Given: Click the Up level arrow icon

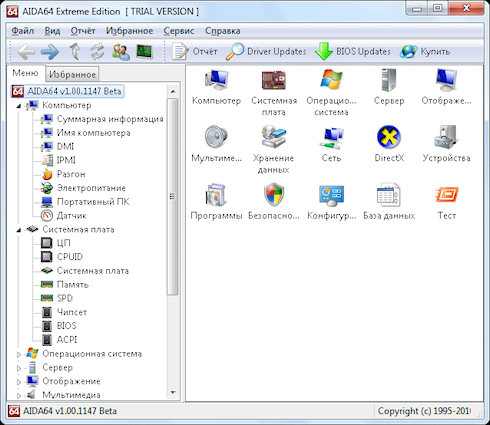Looking at the screenshot, I should [75, 52].
